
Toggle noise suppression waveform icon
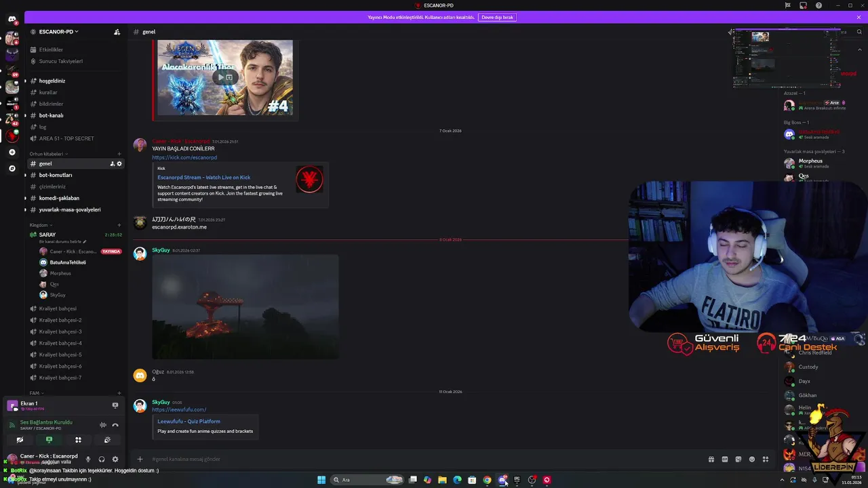tap(103, 425)
